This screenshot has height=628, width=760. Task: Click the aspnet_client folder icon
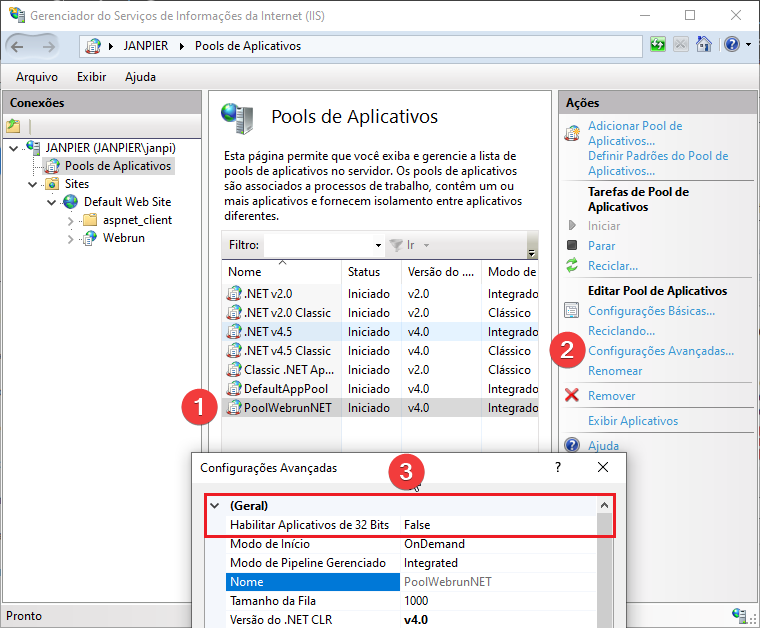tap(90, 220)
